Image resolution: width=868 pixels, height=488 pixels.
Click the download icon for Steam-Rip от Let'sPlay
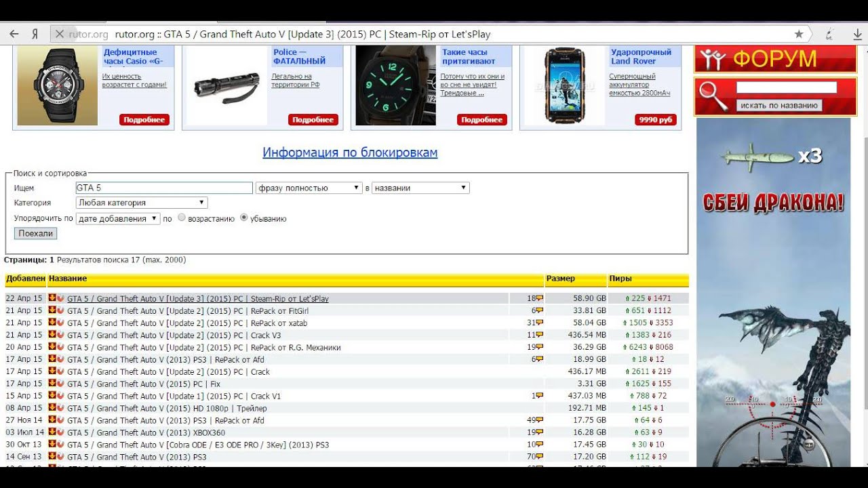tap(52, 298)
